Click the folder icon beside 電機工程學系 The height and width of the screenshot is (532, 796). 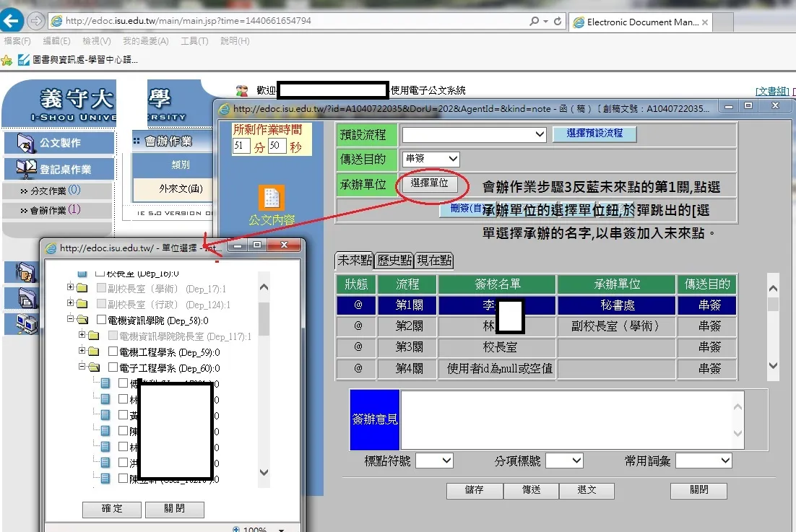(x=93, y=352)
